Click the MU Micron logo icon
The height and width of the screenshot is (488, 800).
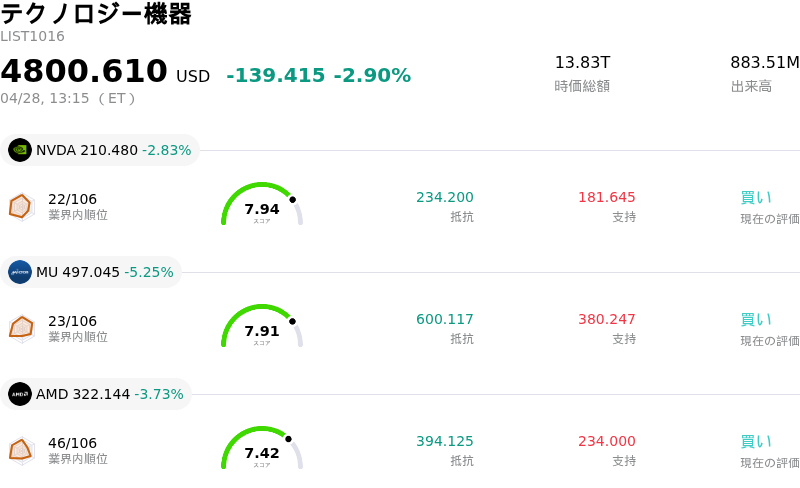(x=20, y=272)
